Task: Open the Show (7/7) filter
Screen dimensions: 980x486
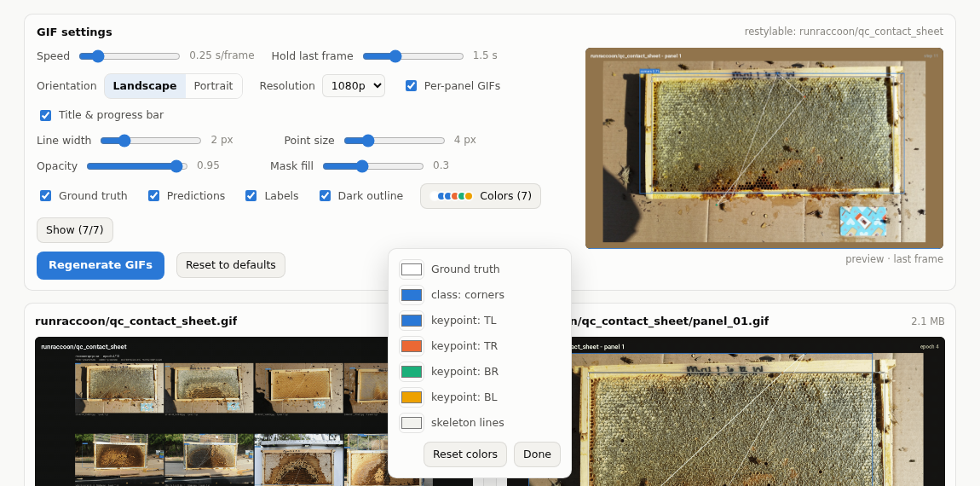Action: (x=75, y=230)
